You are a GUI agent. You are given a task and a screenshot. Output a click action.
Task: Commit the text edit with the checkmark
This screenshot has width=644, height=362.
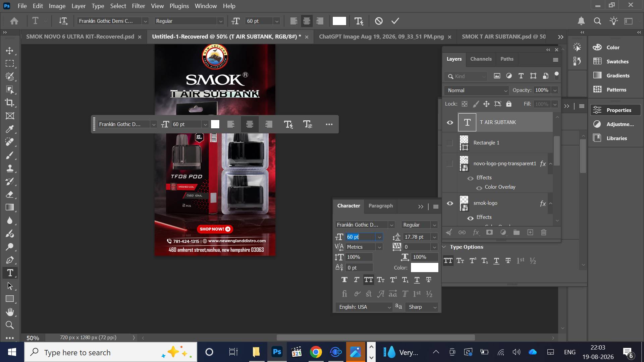(395, 21)
